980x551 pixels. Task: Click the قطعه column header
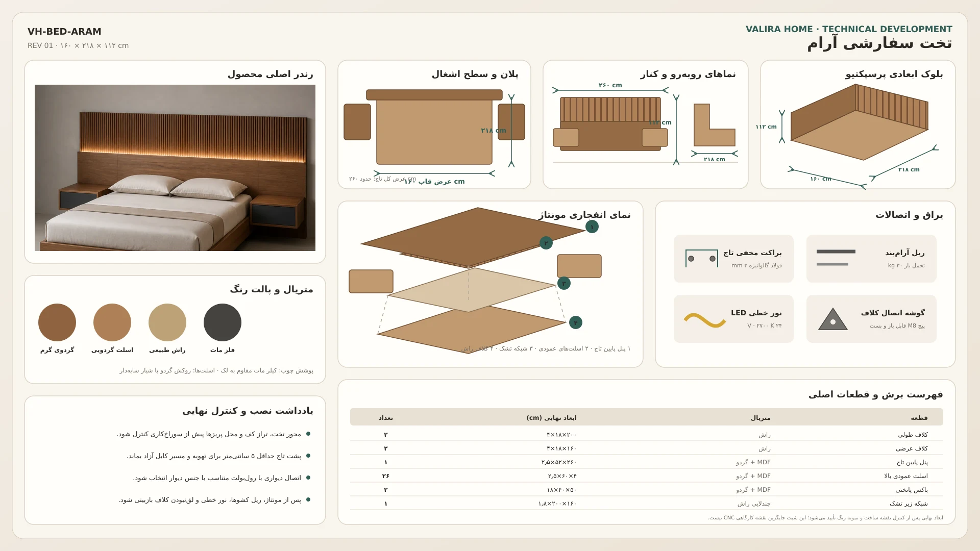point(919,418)
